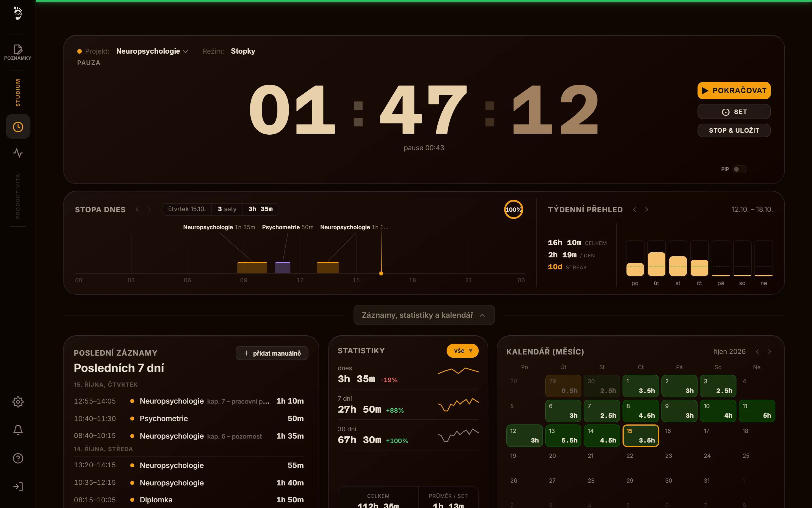Viewport: 812px width, 508px height.
Task: Select the first Neuropsychologie block at 09 in timeline
Action: point(252,268)
